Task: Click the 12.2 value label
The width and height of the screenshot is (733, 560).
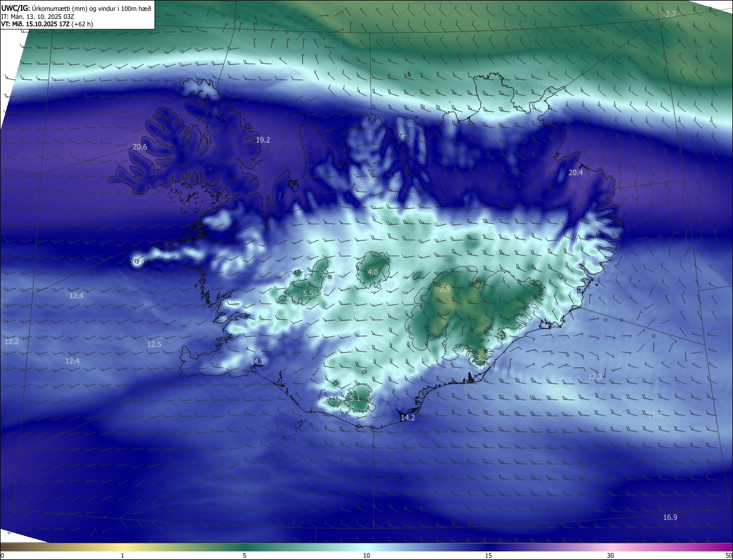Action: pyautogui.click(x=11, y=341)
